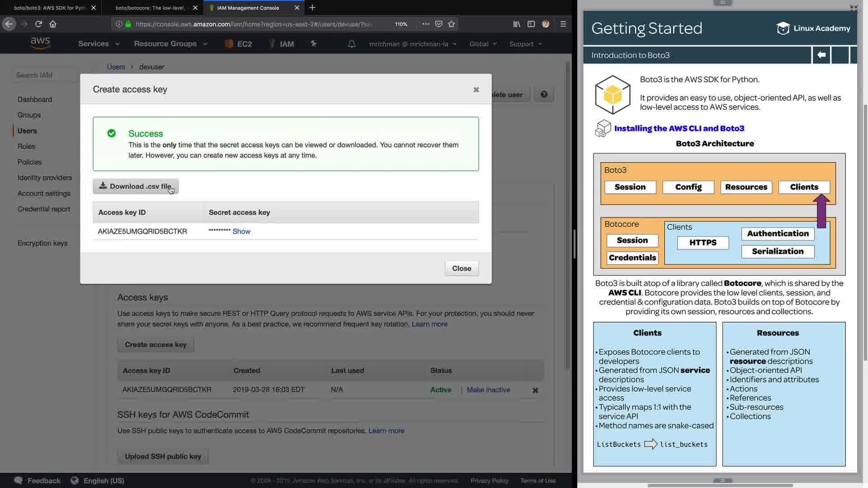This screenshot has width=868, height=488.
Task: Open Installing the AWS CLI and Boto3 link
Action: pos(679,128)
